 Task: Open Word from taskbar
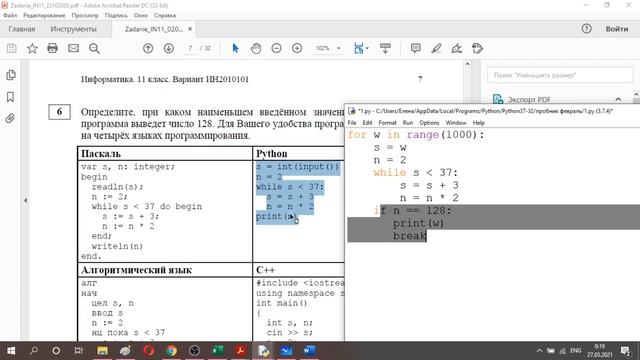[x=309, y=351]
